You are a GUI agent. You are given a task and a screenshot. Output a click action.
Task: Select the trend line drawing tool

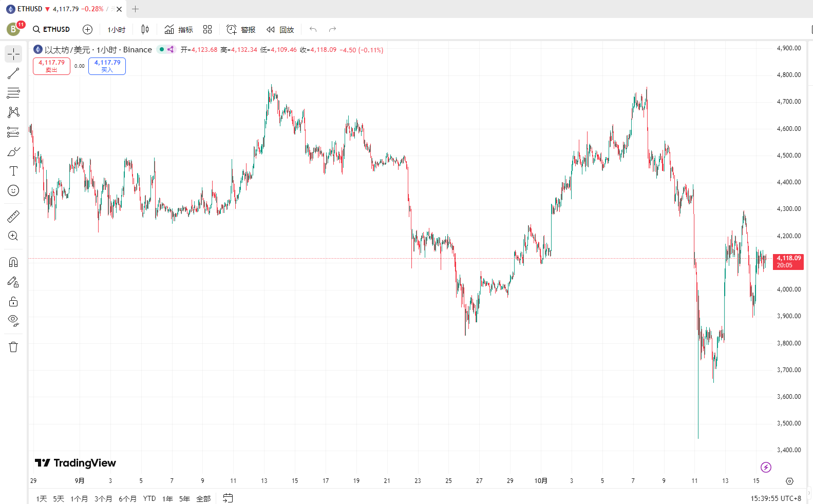pyautogui.click(x=13, y=73)
